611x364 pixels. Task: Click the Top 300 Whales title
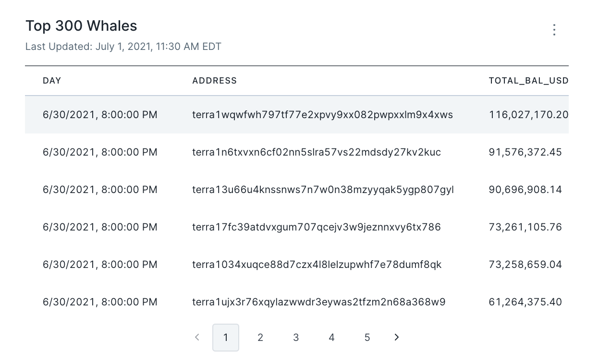pos(81,26)
